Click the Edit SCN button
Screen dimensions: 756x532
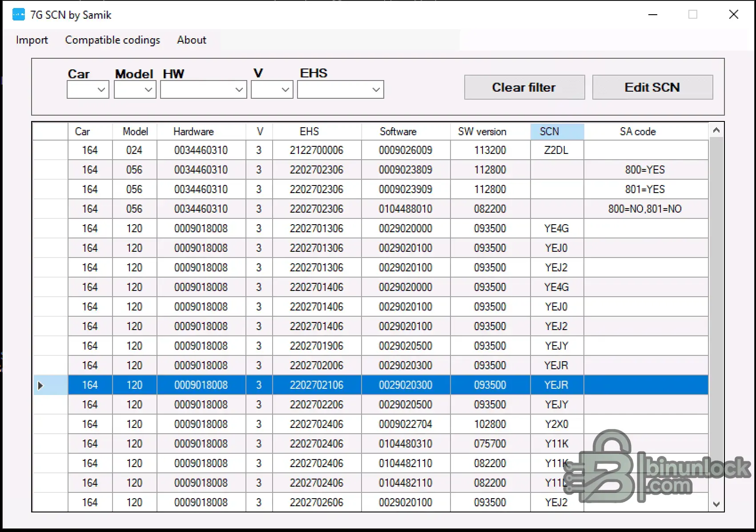(x=652, y=87)
